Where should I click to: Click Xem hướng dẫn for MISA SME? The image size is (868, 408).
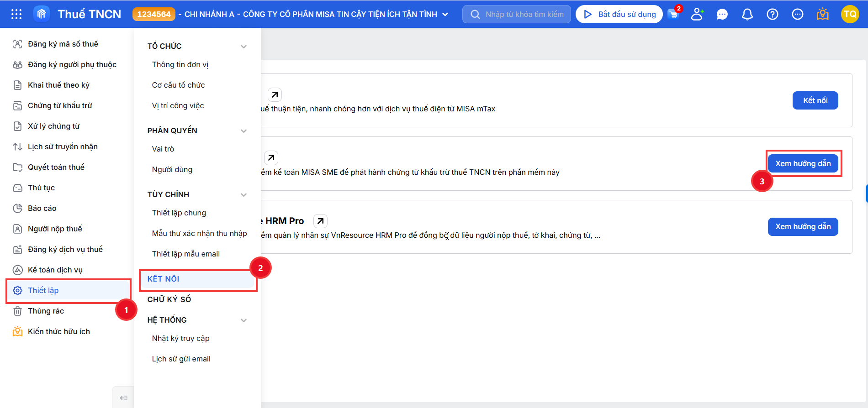coord(803,163)
